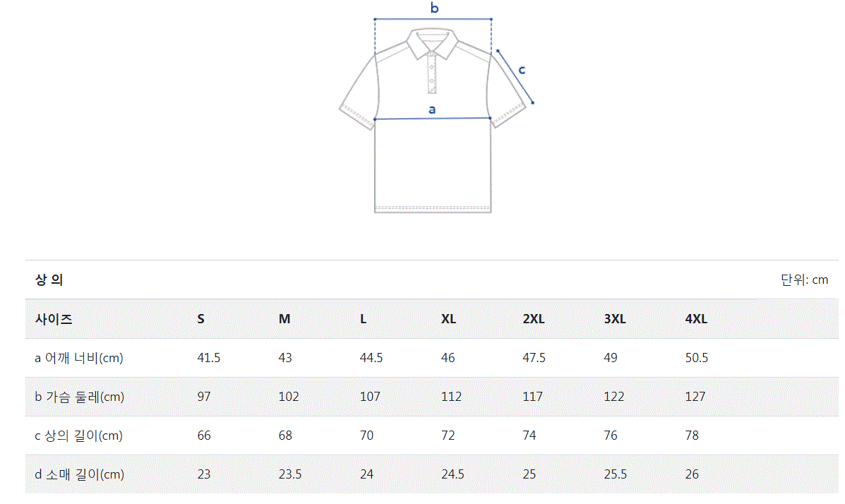The image size is (845, 504).
Task: Select the '상 의' table title
Action: 49,280
